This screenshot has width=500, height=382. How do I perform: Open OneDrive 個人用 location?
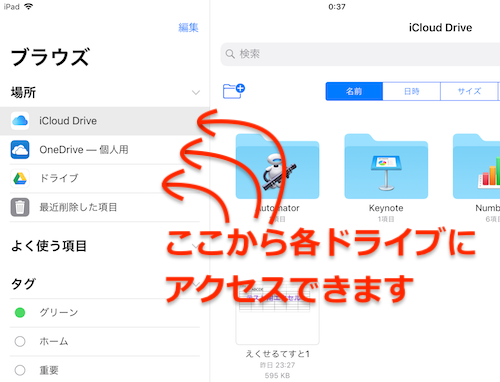[x=105, y=150]
